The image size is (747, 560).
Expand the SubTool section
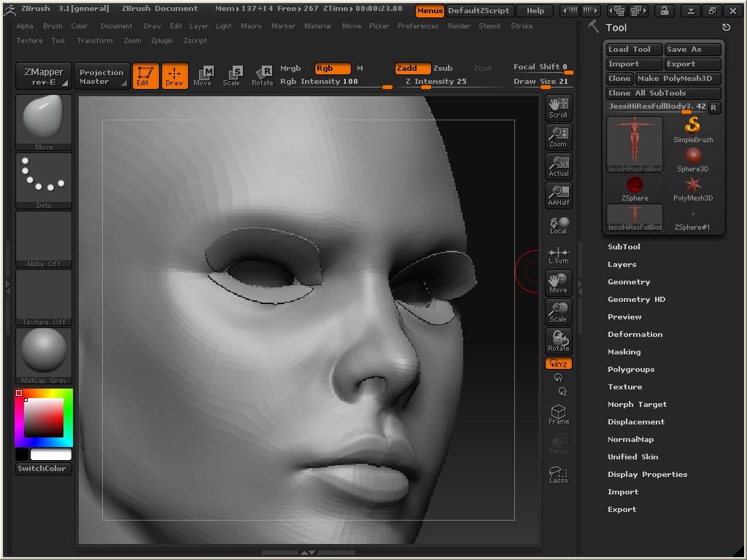coord(624,247)
